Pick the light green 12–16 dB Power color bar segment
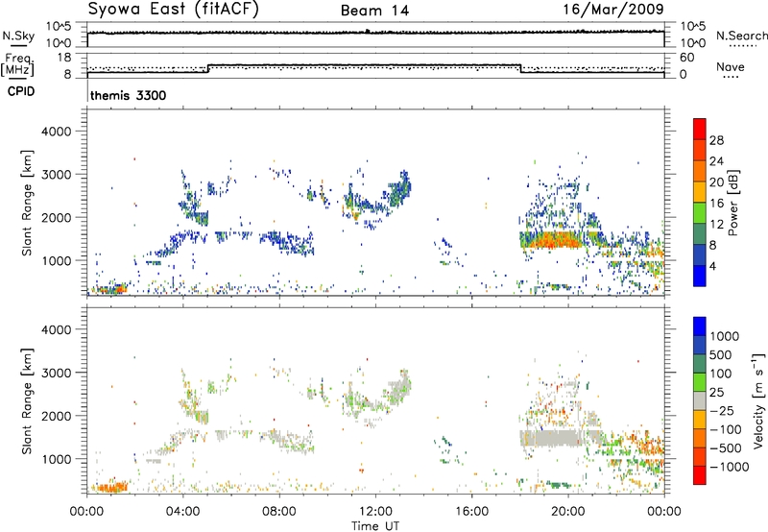Screen dimensions: 768x532 tap(700, 212)
